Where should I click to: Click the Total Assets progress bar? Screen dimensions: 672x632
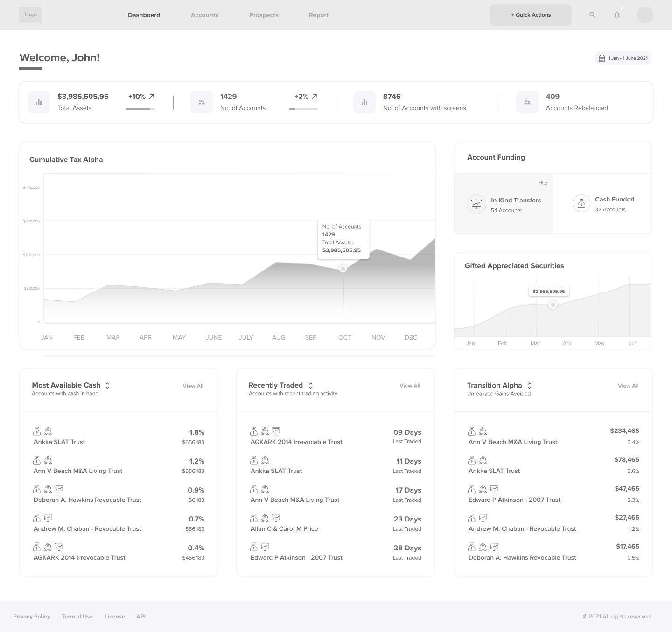(140, 109)
